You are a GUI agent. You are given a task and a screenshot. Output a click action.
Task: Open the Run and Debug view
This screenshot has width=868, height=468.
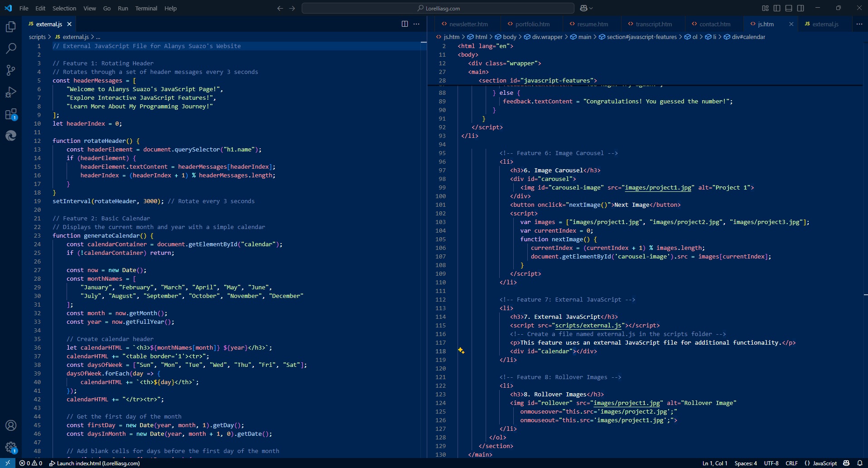coord(11,92)
